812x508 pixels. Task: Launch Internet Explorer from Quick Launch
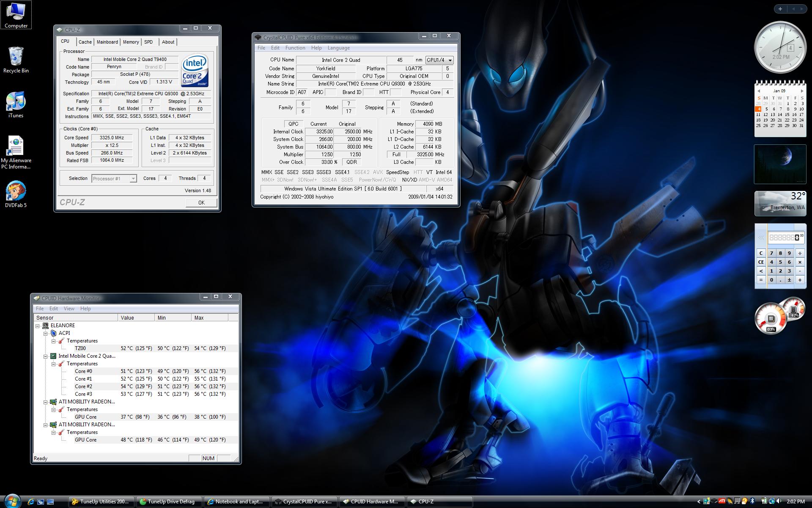point(30,502)
